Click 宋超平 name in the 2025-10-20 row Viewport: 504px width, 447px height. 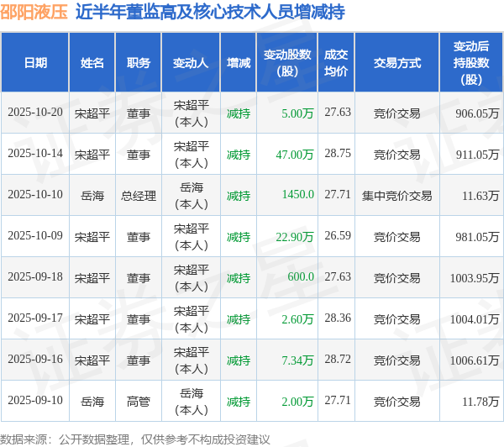click(x=92, y=113)
